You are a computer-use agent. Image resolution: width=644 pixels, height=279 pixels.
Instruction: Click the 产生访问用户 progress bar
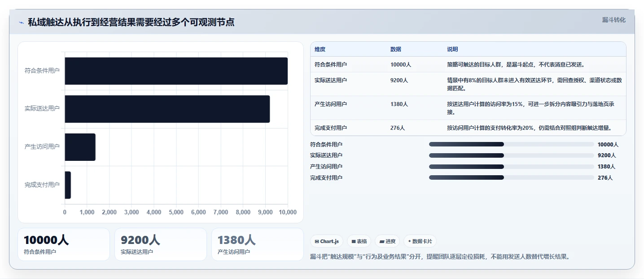point(512,166)
